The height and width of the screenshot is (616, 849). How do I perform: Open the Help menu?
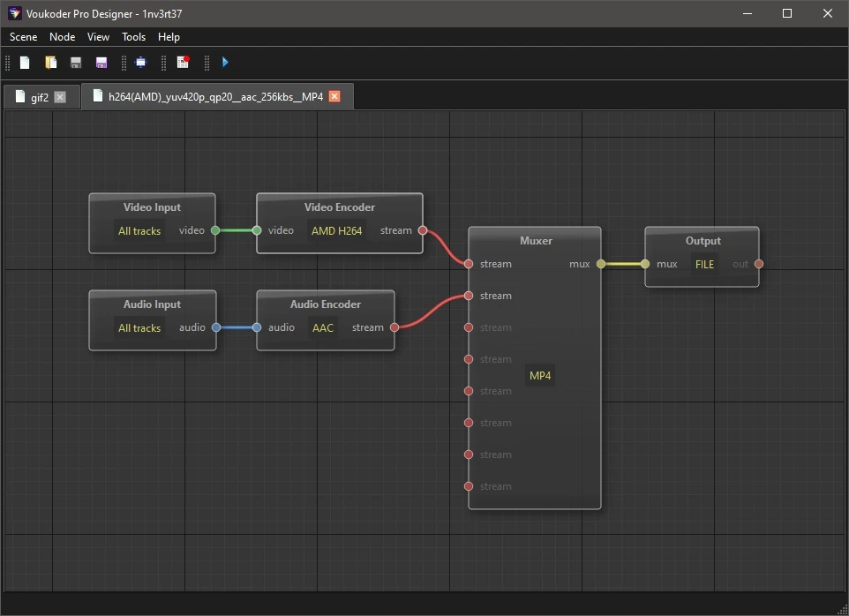coord(169,37)
